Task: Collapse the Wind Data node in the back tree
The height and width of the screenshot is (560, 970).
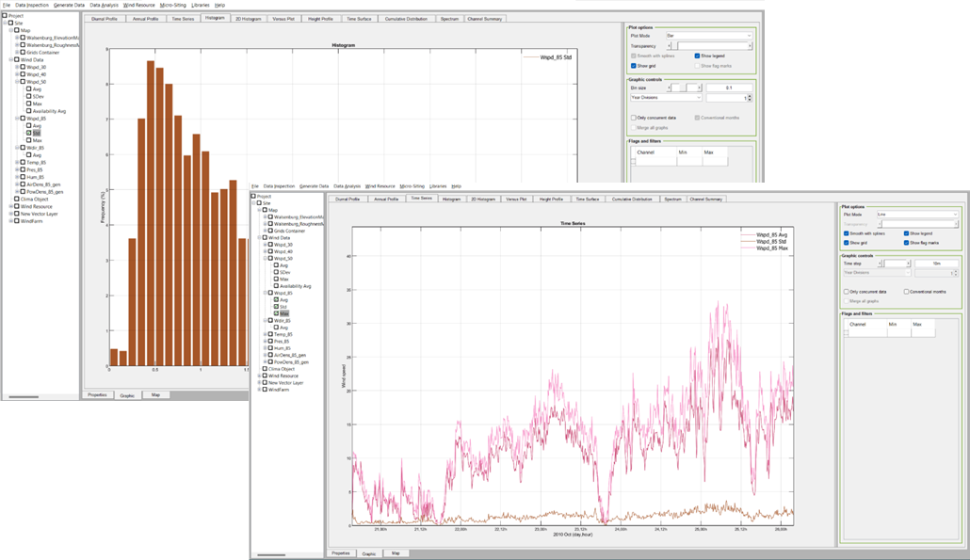Action: click(11, 59)
